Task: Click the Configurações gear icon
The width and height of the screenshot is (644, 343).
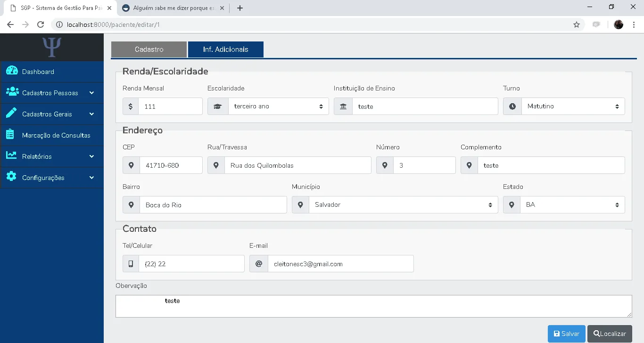Action: tap(11, 177)
